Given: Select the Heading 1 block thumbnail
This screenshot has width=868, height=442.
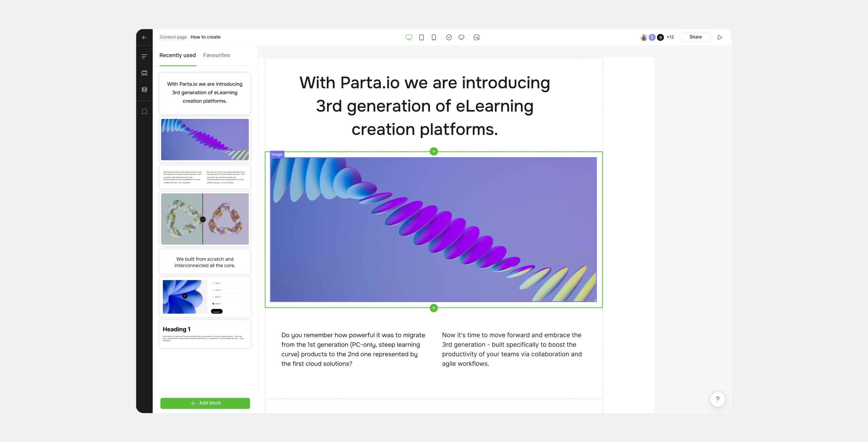Looking at the screenshot, I should (205, 334).
